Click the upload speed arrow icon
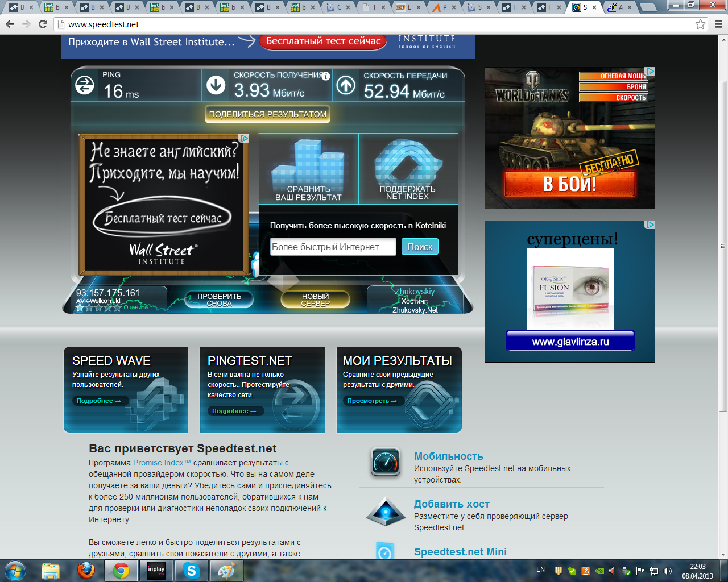Viewport: 728px width, 582px height. 346,85
